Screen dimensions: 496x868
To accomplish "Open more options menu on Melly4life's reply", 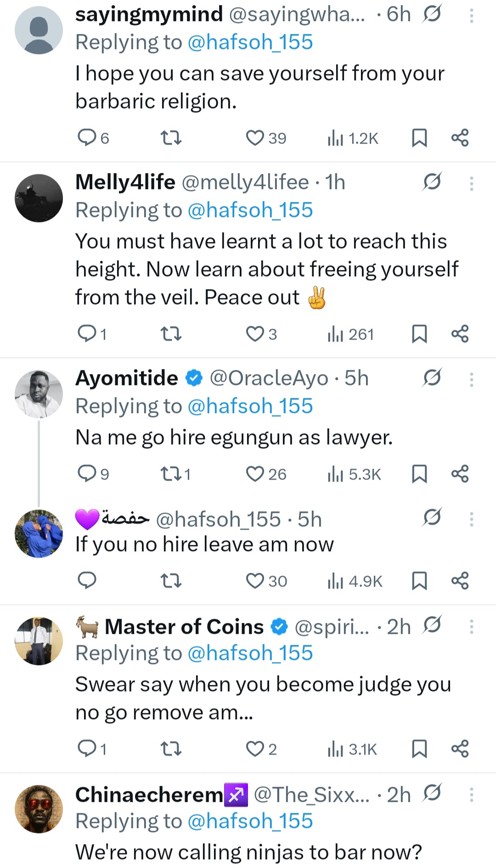I will click(x=471, y=184).
